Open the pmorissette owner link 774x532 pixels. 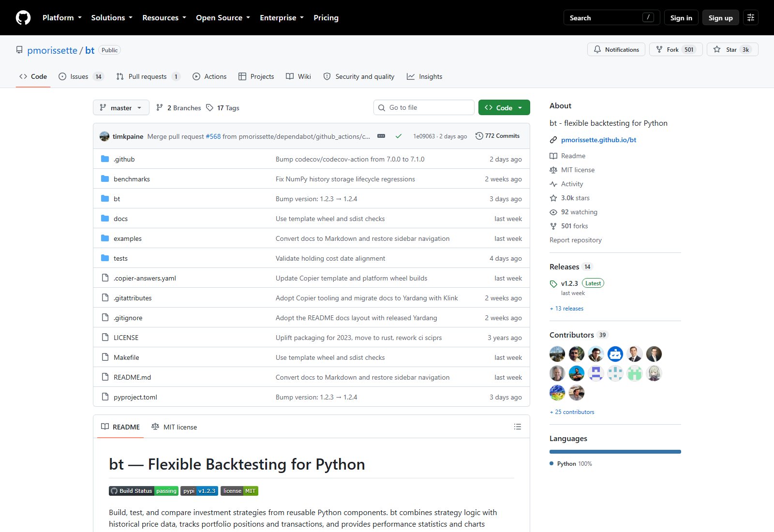pyautogui.click(x=52, y=50)
